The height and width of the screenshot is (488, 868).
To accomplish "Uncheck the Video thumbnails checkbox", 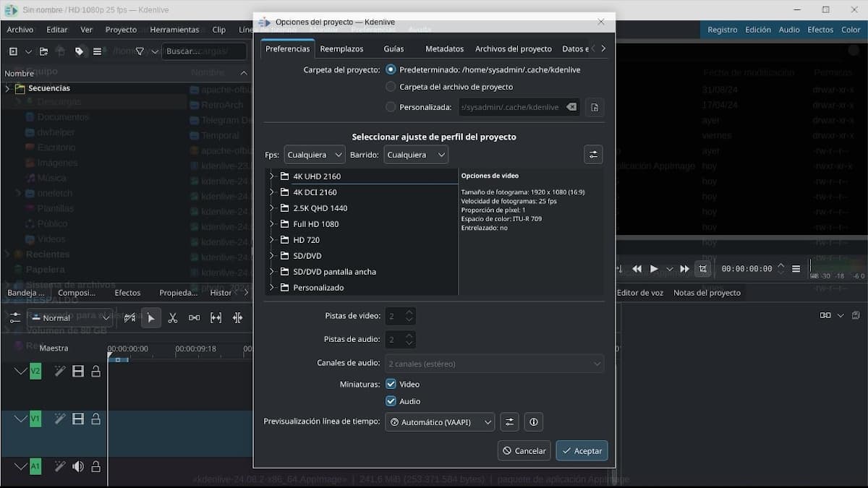I will coord(391,384).
